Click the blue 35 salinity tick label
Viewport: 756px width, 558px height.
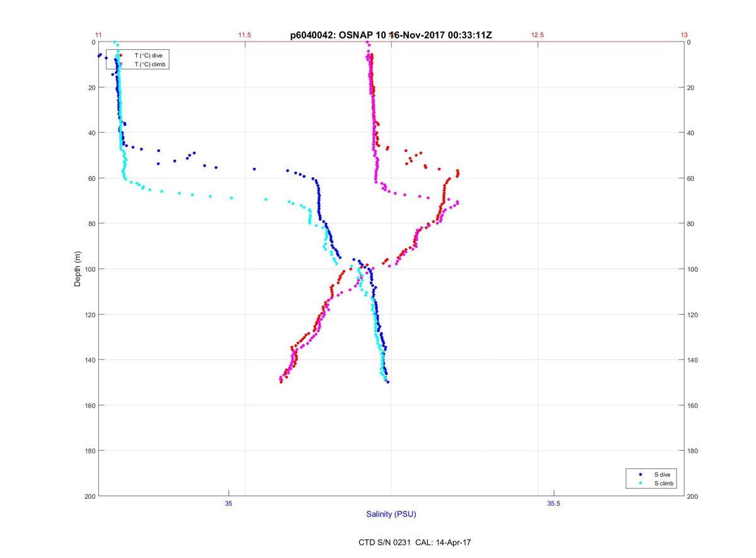tap(229, 503)
